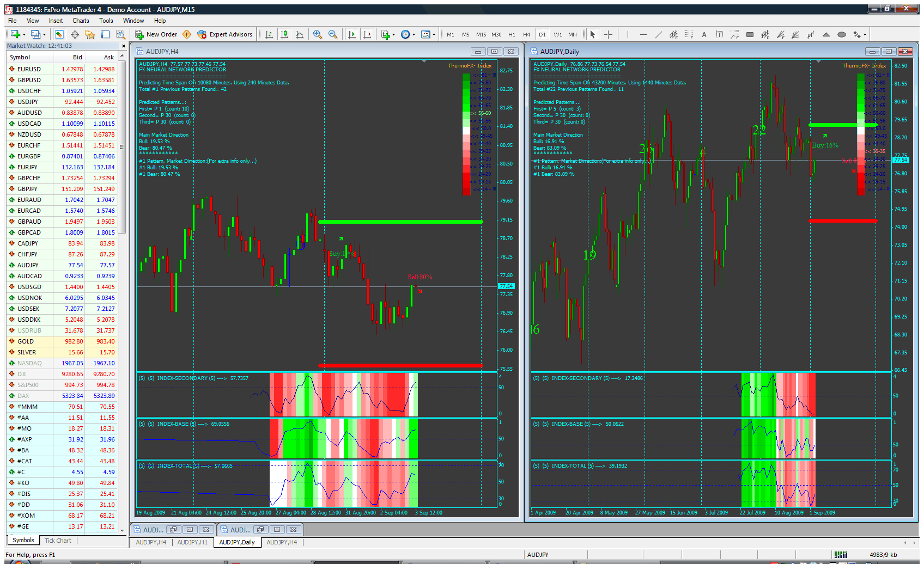Screen dimensions: 924x564
Task: Click the 77.54 price marker on H4 chart
Action: (507, 286)
